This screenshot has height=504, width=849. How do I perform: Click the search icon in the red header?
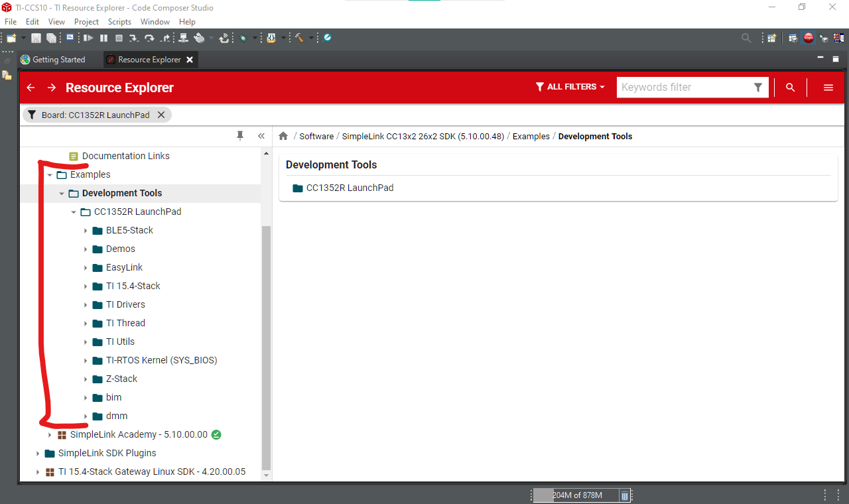(790, 88)
